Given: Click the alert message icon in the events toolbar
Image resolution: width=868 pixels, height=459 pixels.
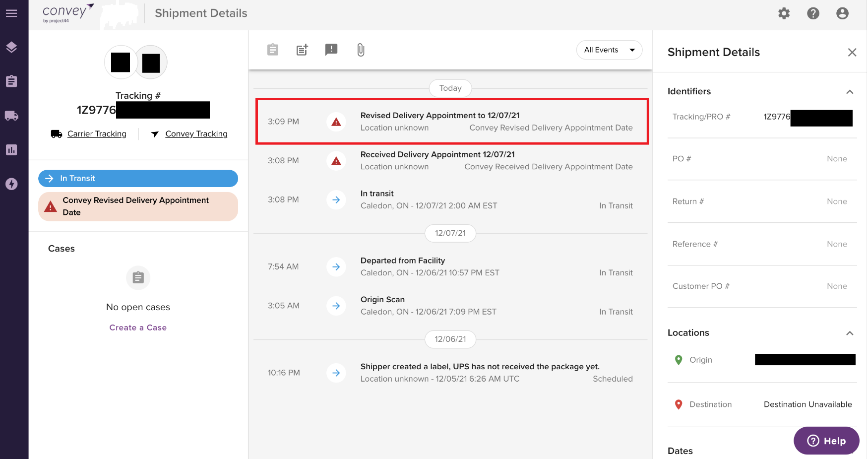Looking at the screenshot, I should (x=331, y=50).
